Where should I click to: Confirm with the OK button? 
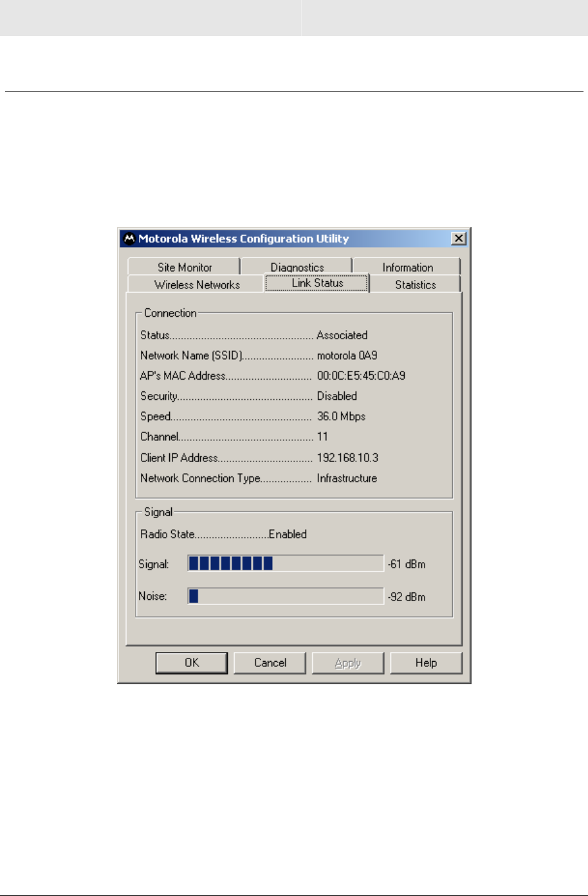[192, 663]
